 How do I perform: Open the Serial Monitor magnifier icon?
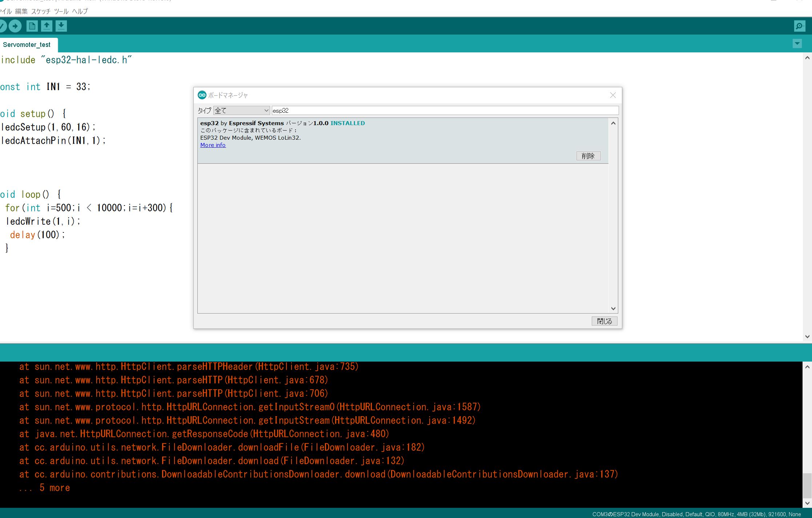799,26
